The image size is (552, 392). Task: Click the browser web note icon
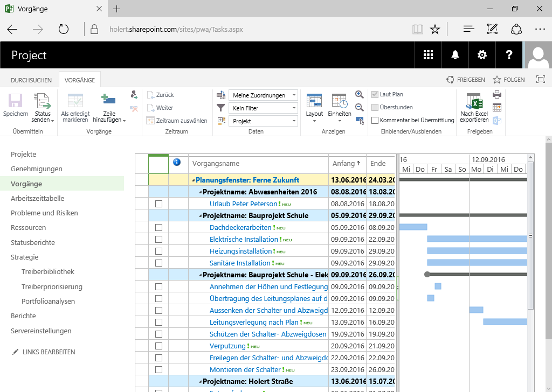(x=492, y=29)
